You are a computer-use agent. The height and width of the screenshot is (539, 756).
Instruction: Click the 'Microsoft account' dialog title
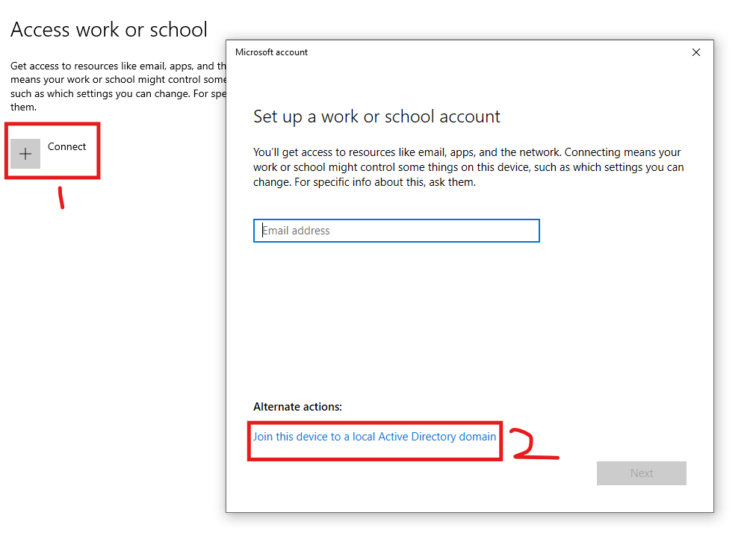point(271,52)
